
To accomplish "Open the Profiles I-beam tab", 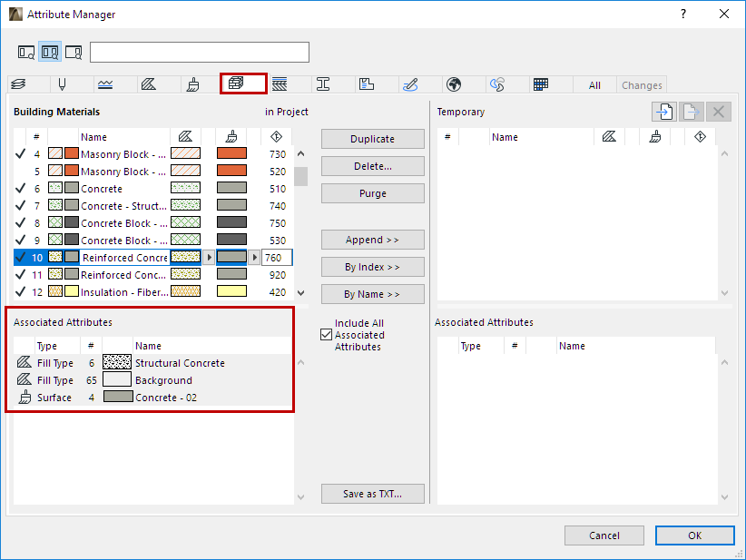I will coord(323,84).
